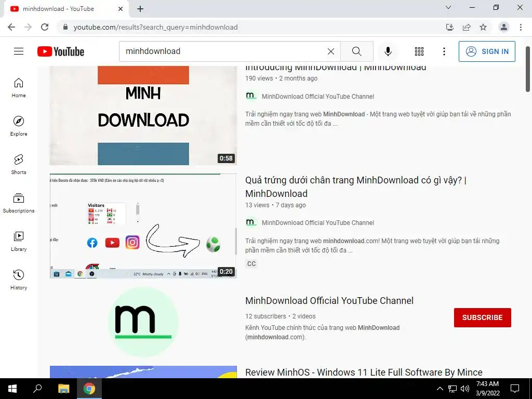Open the YouTube apps grid
This screenshot has height=399, width=532.
point(419,51)
